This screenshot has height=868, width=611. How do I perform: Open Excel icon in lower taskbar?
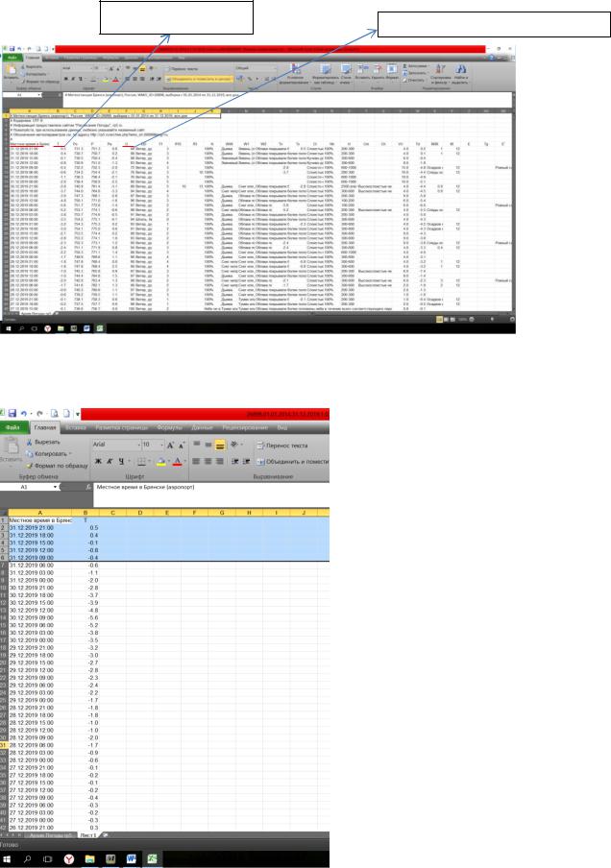tap(152, 859)
